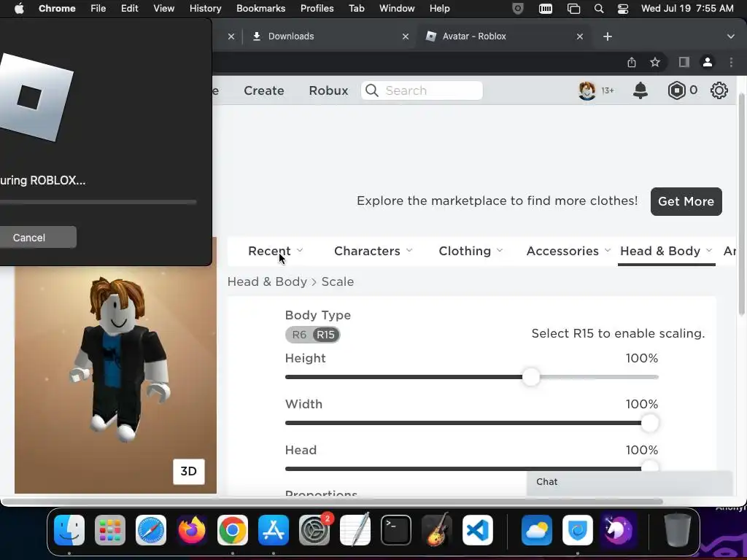Launch Visual Studio Code from the dock

(478, 530)
